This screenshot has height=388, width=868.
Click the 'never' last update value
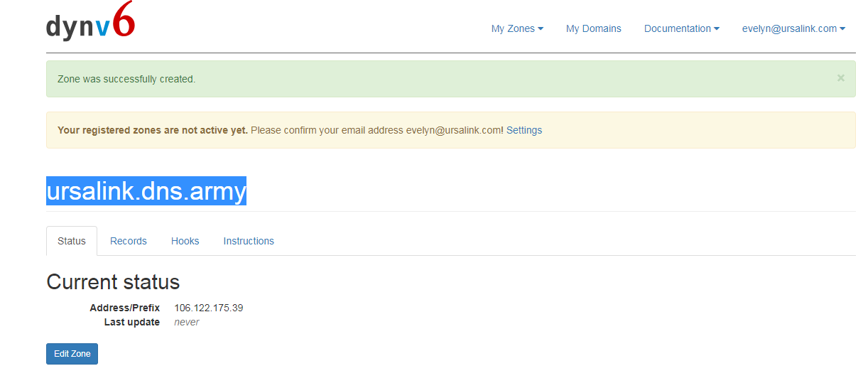[187, 322]
